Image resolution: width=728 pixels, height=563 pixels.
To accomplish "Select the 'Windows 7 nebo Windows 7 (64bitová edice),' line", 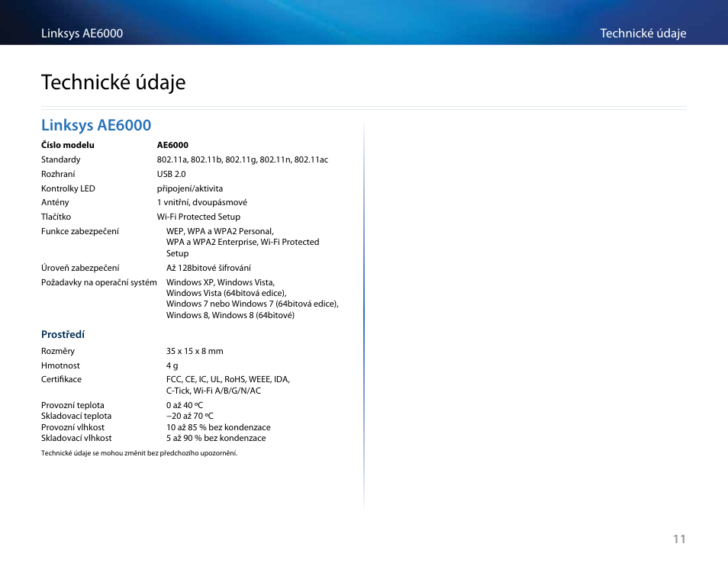I will click(x=253, y=304).
